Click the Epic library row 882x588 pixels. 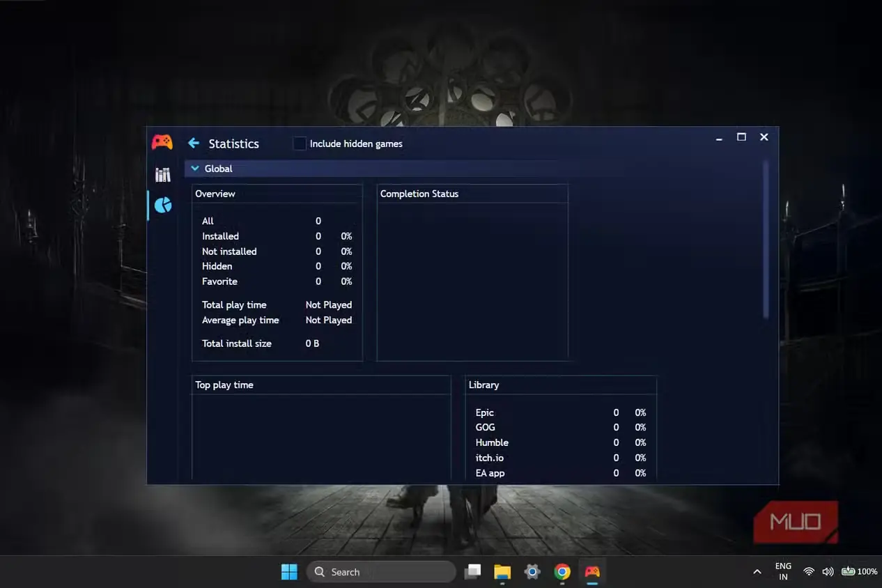pyautogui.click(x=561, y=412)
